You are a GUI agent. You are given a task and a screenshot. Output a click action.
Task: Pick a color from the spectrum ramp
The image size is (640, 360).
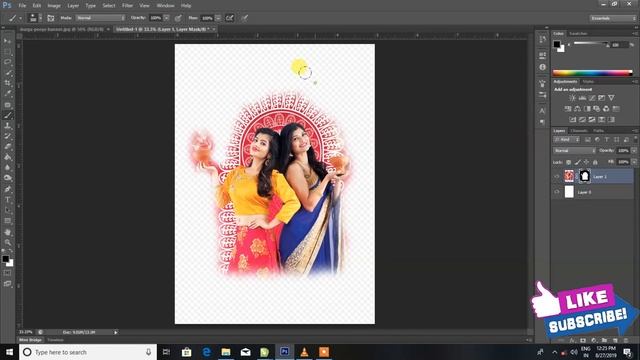point(592,73)
